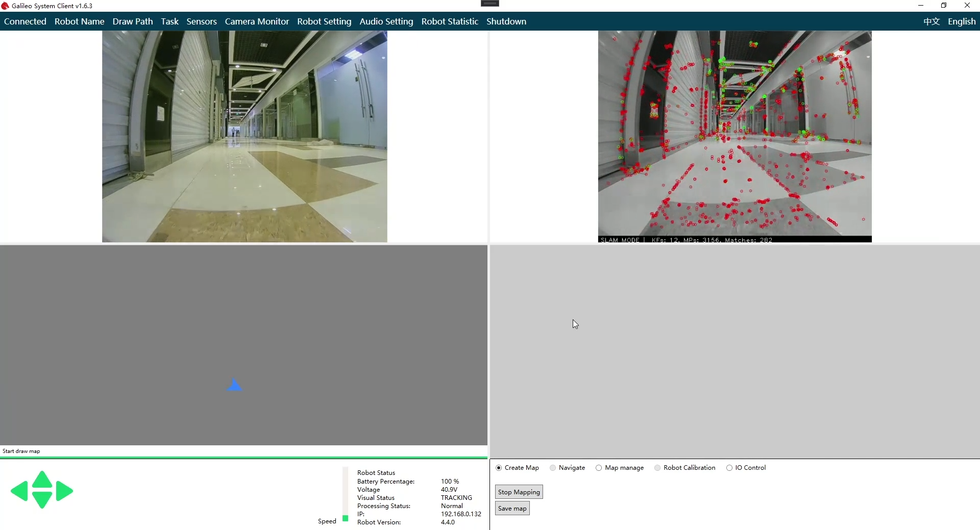Screen dimensions: 980x530
Task: Click the blue robot position marker
Action: pyautogui.click(x=234, y=385)
